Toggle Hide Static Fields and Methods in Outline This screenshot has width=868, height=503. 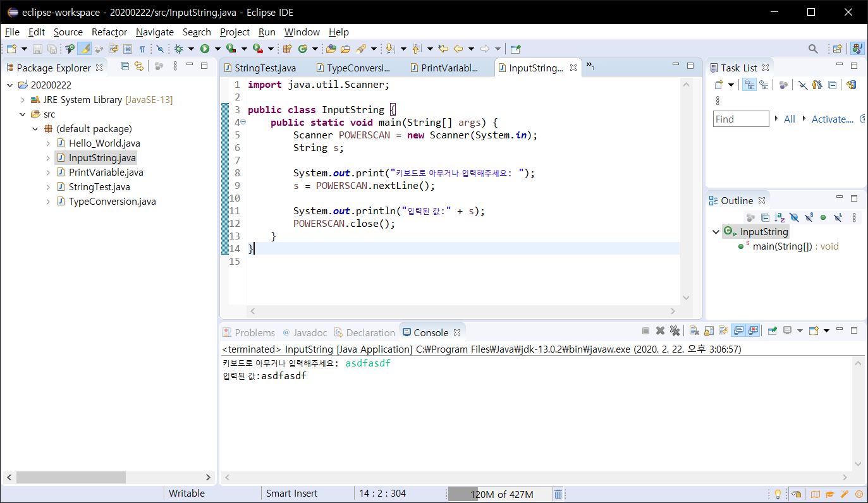point(809,217)
